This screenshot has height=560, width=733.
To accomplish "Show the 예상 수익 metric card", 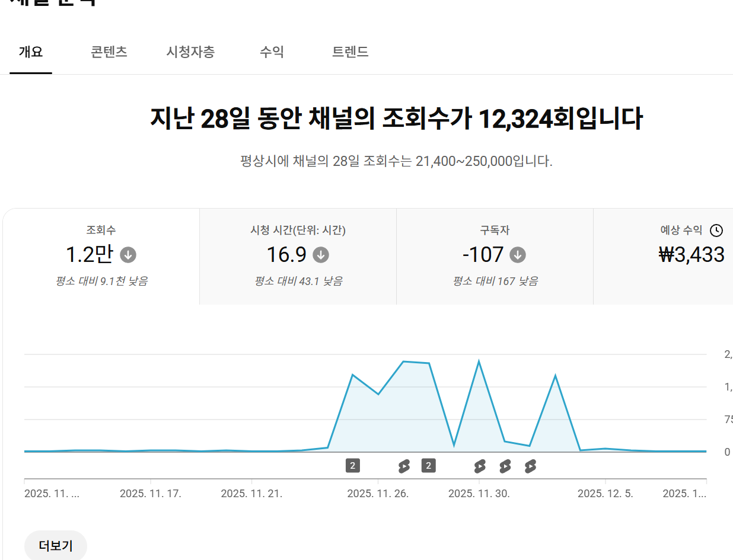I will tap(664, 256).
